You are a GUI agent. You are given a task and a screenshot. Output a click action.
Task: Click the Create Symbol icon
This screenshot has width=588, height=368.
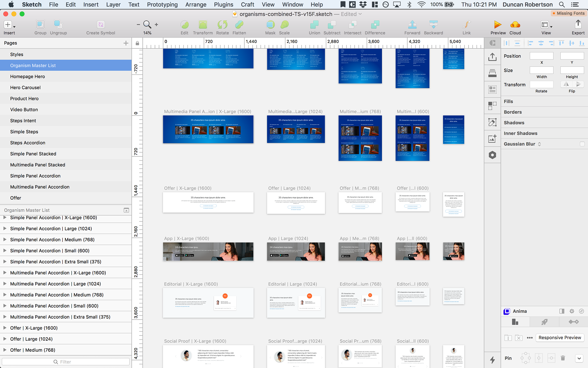pos(100,25)
